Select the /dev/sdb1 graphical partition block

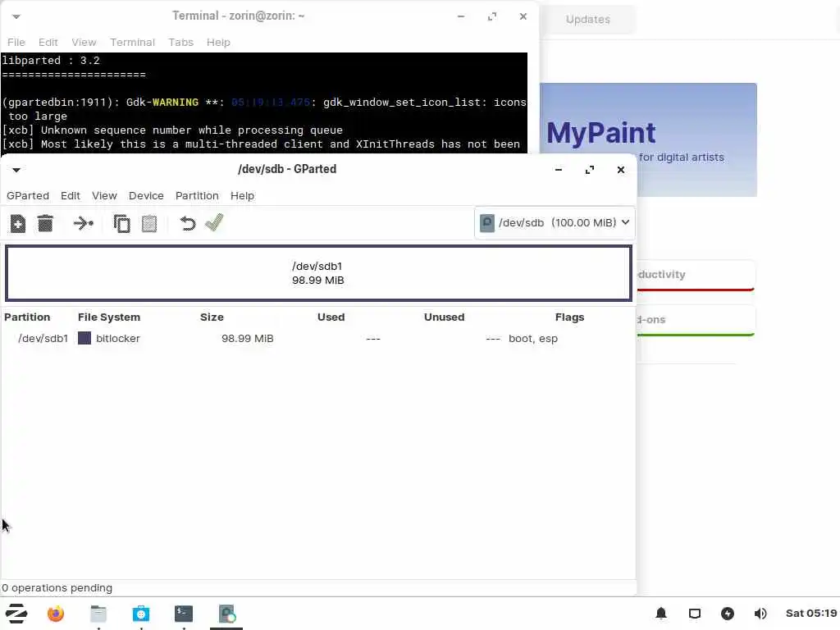(318, 273)
